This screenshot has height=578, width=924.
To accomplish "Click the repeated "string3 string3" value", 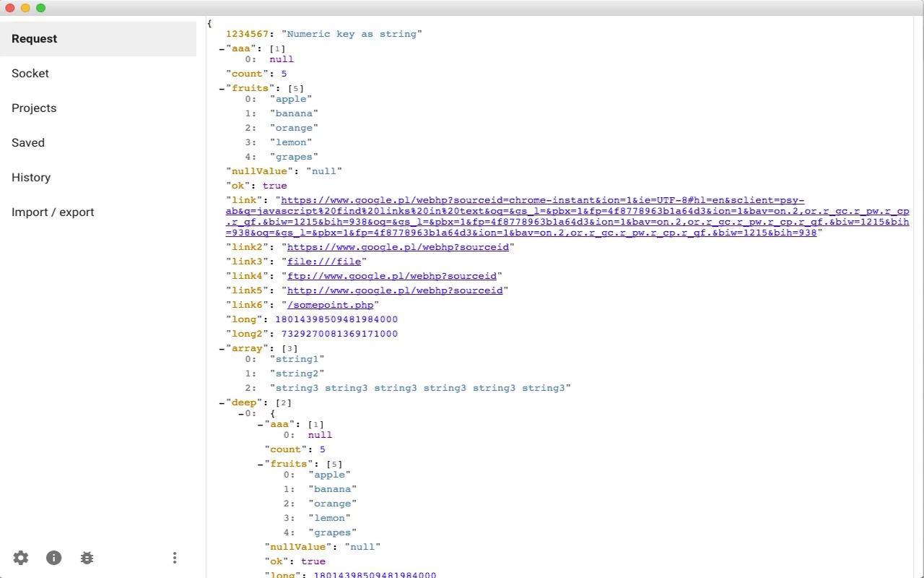I will (420, 388).
